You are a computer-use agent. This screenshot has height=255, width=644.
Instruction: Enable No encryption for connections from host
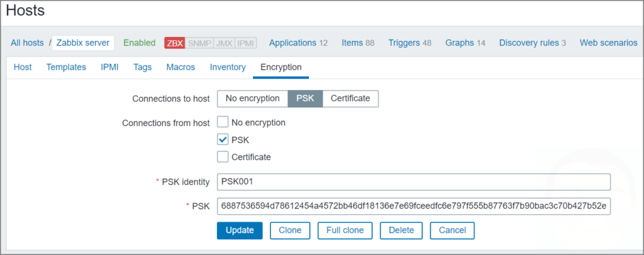[223, 122]
